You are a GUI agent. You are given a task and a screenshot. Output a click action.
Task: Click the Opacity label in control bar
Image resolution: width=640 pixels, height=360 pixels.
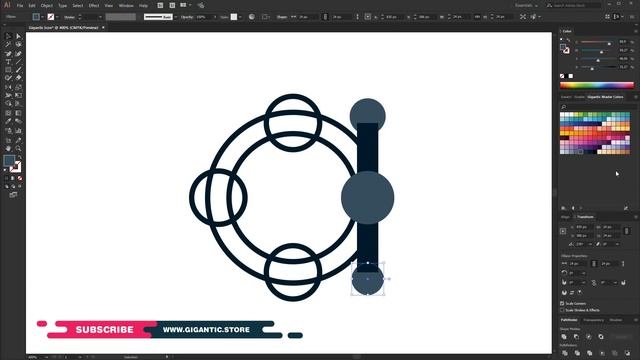(x=187, y=17)
